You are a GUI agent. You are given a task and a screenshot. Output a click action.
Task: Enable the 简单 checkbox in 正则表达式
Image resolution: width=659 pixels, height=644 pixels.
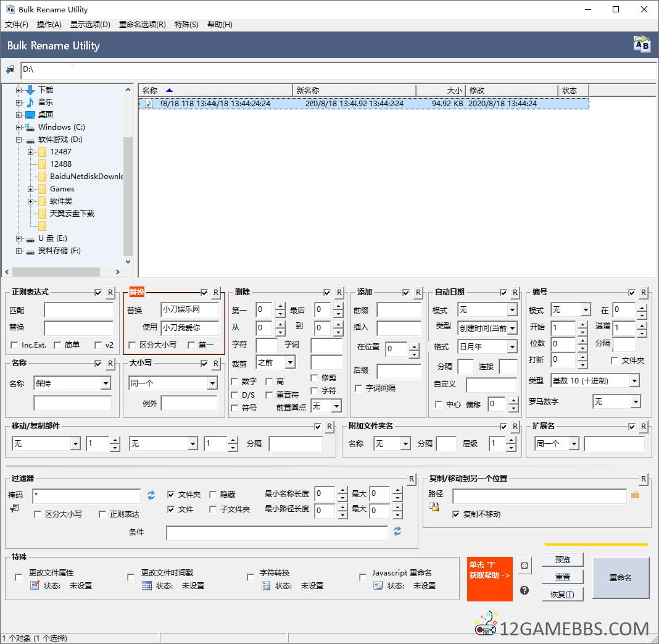(57, 345)
